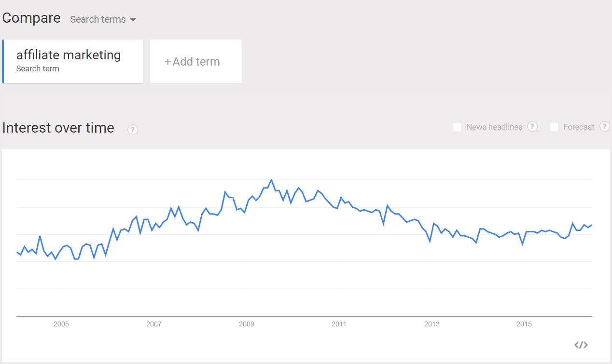Click the 2011 label on time axis
The width and height of the screenshot is (612, 364).
point(339,324)
